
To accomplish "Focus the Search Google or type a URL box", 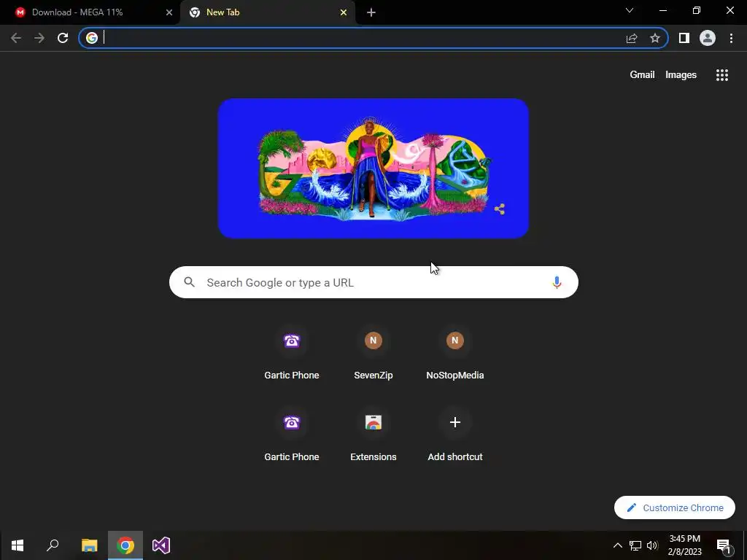I will pos(373,282).
